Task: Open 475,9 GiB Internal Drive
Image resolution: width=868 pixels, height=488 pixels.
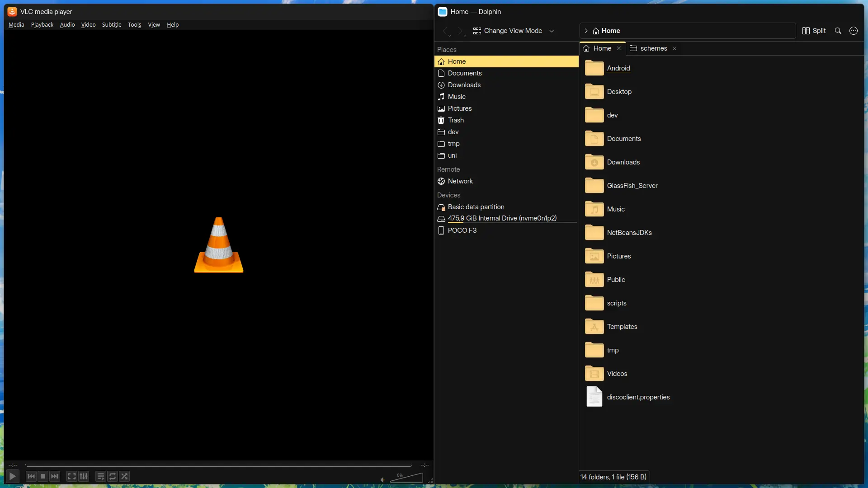Action: pyautogui.click(x=506, y=219)
